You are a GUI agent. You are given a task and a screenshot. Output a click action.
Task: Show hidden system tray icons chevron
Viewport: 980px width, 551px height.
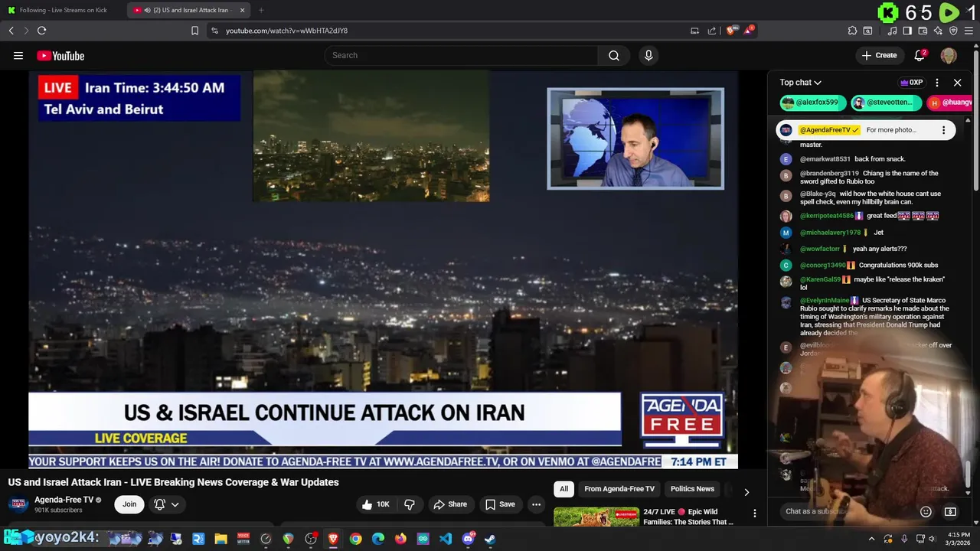(x=871, y=539)
